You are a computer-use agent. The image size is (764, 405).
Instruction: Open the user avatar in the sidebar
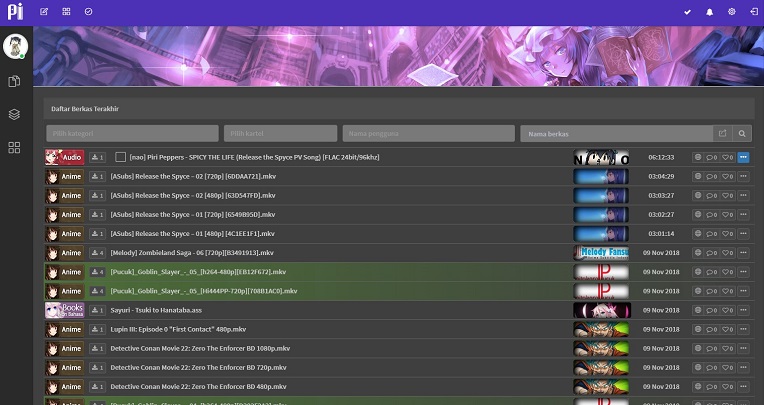[x=15, y=46]
